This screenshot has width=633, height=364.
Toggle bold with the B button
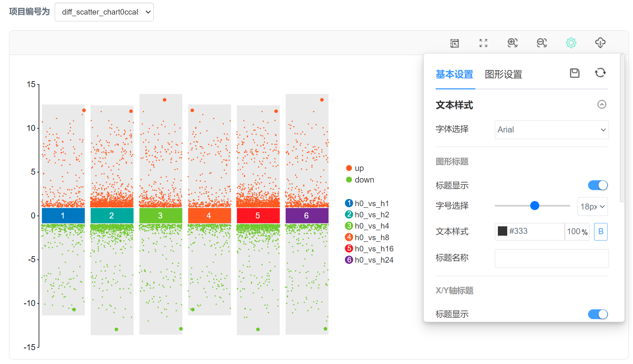[601, 232]
